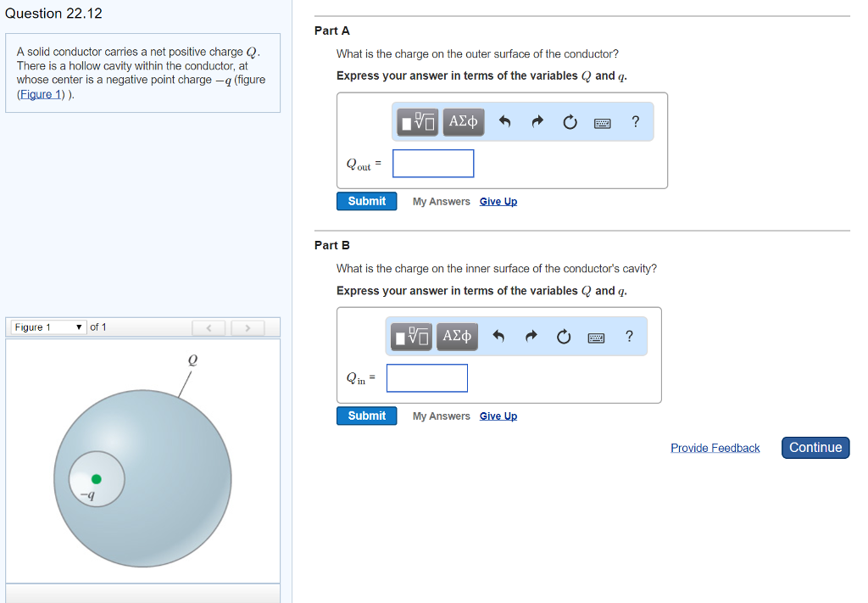Click the Q out answer input field
The height and width of the screenshot is (603, 868).
(433, 164)
